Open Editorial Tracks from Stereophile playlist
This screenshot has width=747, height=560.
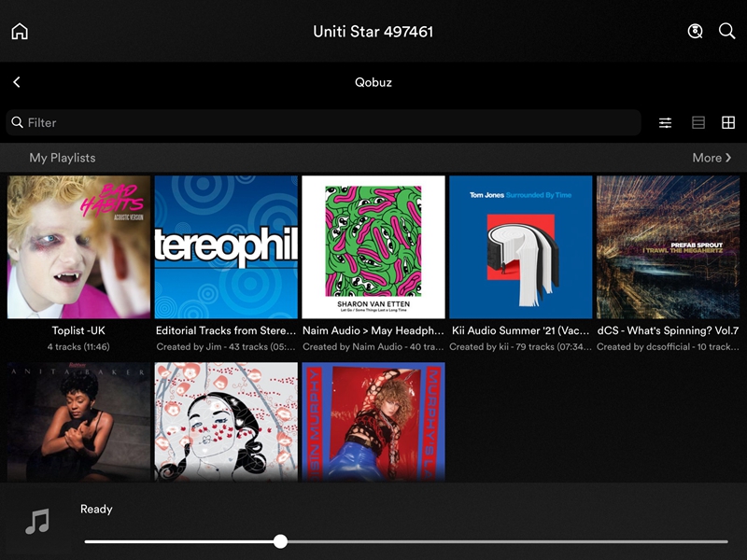[x=226, y=247]
